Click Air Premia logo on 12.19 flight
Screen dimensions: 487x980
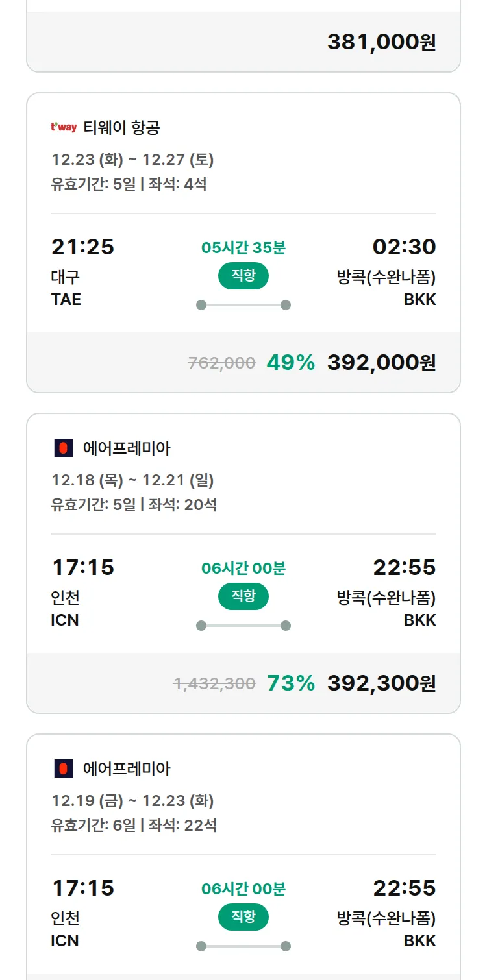tap(63, 768)
